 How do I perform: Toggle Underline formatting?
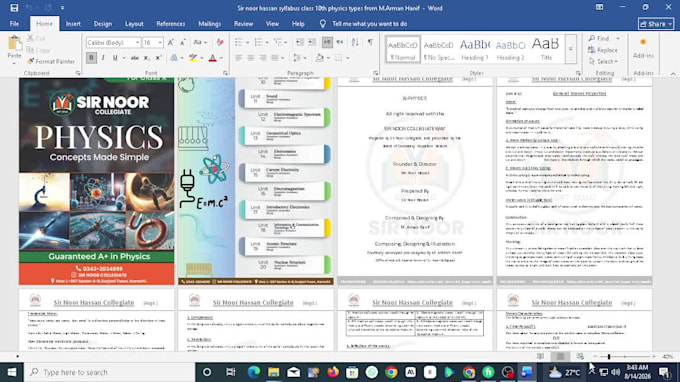click(x=115, y=58)
